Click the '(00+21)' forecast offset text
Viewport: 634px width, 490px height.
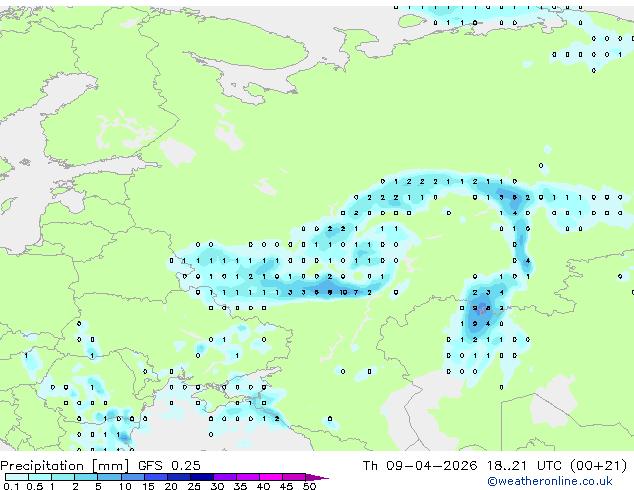tap(598, 466)
